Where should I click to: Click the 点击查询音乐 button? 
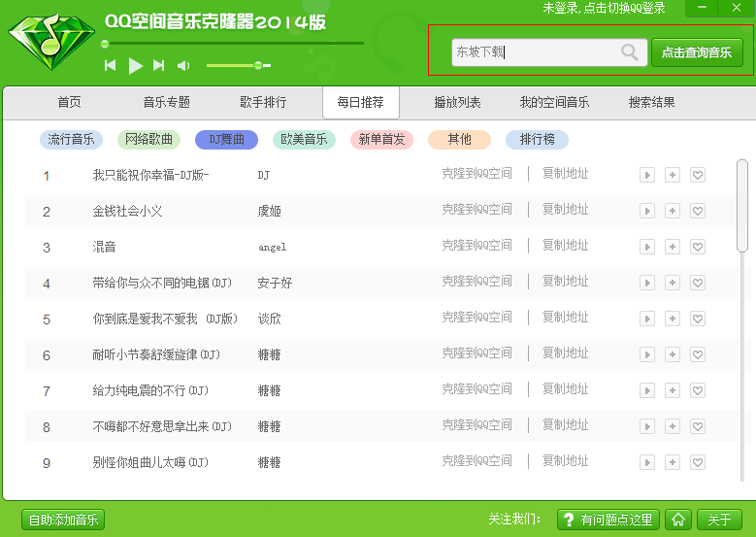point(697,52)
